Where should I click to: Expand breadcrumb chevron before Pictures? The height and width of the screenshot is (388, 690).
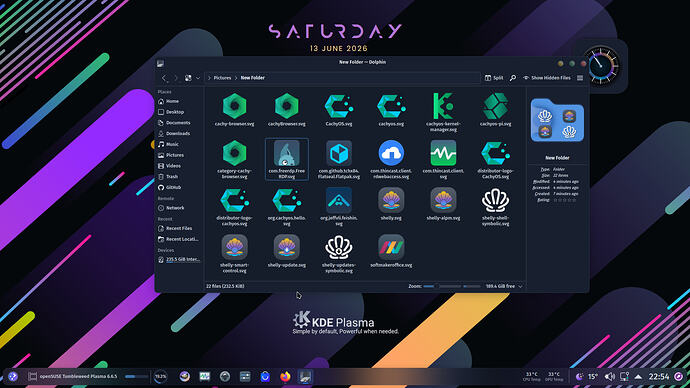click(209, 78)
